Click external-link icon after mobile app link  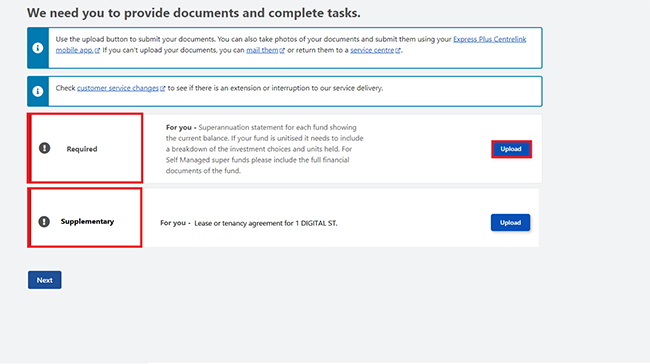(97, 51)
